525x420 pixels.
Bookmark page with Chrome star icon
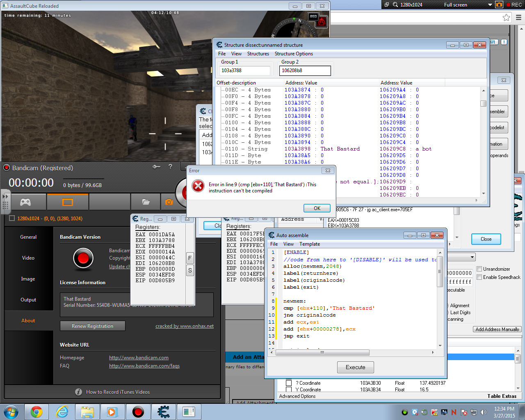point(507,17)
